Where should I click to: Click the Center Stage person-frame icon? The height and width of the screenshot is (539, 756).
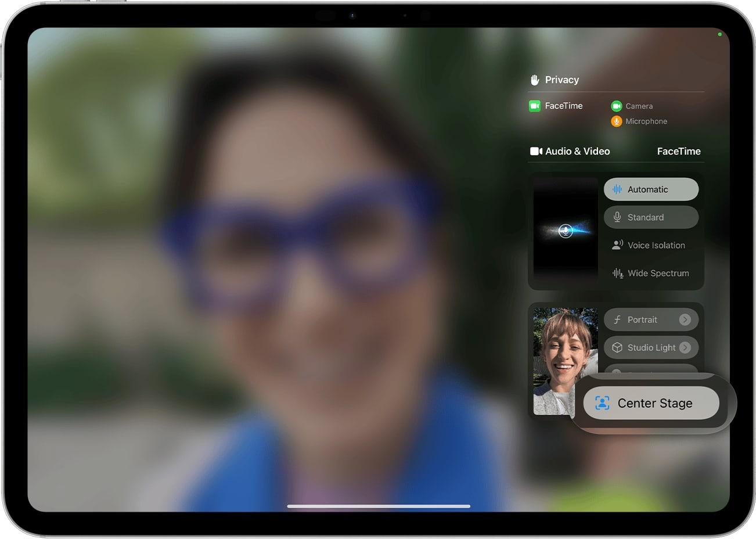coord(602,403)
